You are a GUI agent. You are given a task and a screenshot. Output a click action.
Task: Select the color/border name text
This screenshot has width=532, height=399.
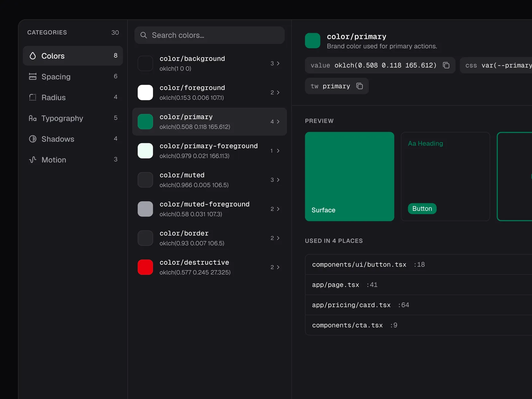(x=184, y=233)
